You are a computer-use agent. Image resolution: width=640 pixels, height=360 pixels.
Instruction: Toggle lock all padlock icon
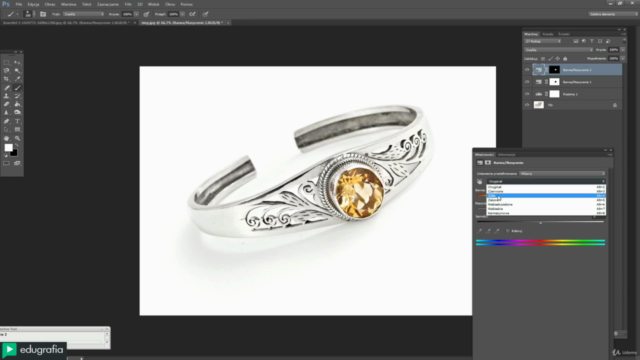click(565, 59)
